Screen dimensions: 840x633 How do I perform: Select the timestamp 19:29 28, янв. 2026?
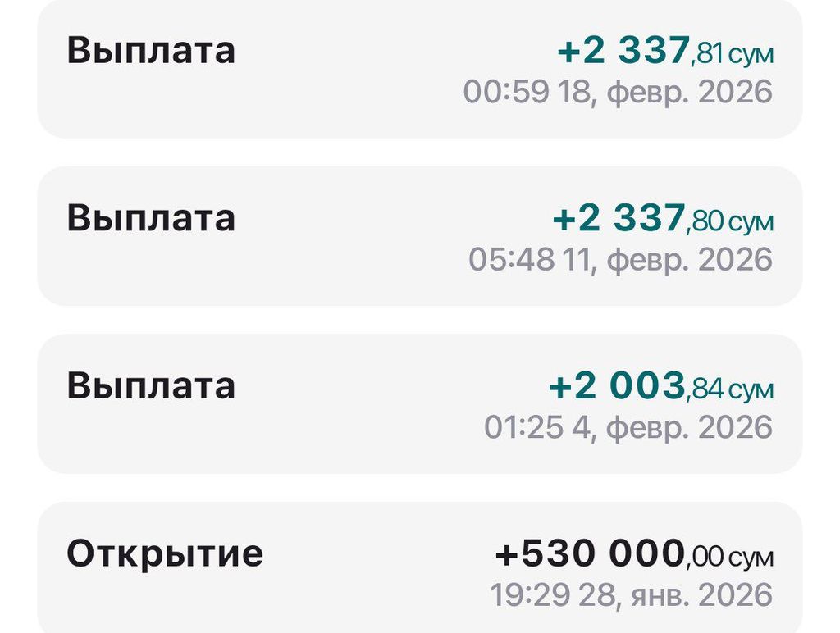631,594
